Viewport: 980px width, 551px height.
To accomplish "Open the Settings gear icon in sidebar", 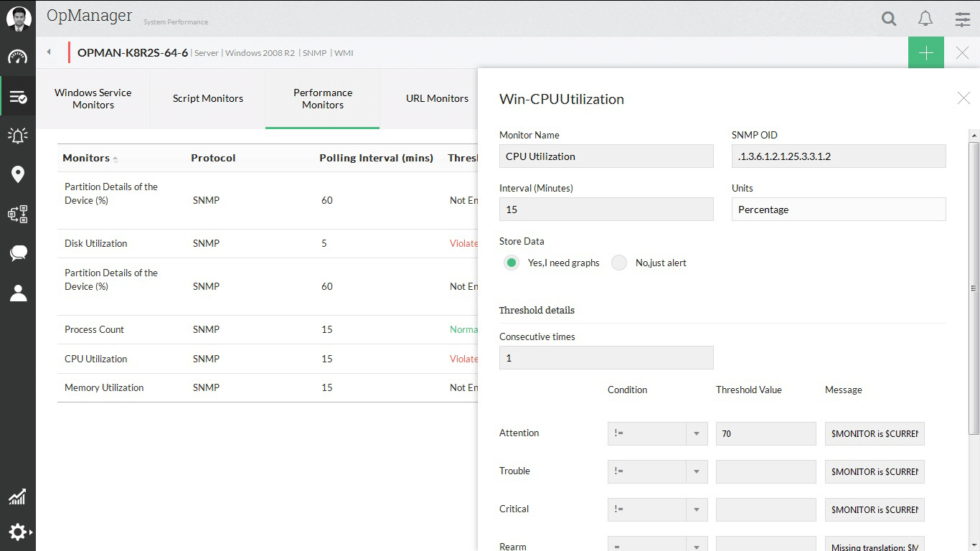I will click(18, 532).
